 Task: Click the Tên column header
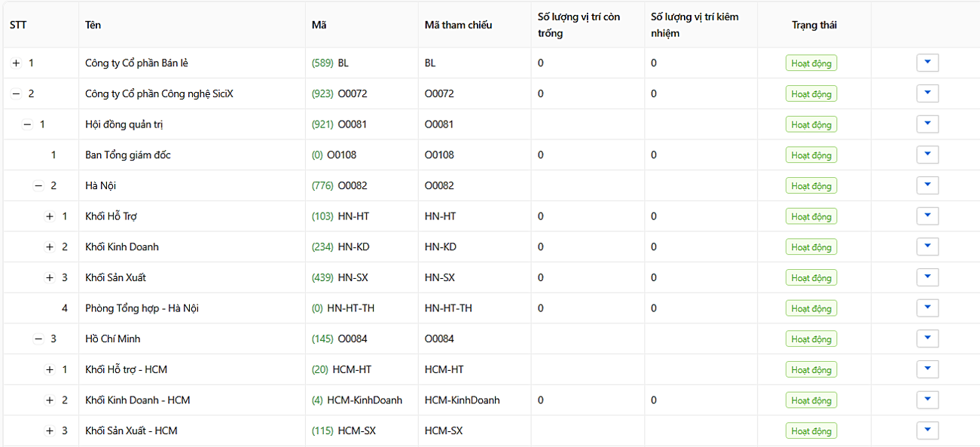point(93,25)
